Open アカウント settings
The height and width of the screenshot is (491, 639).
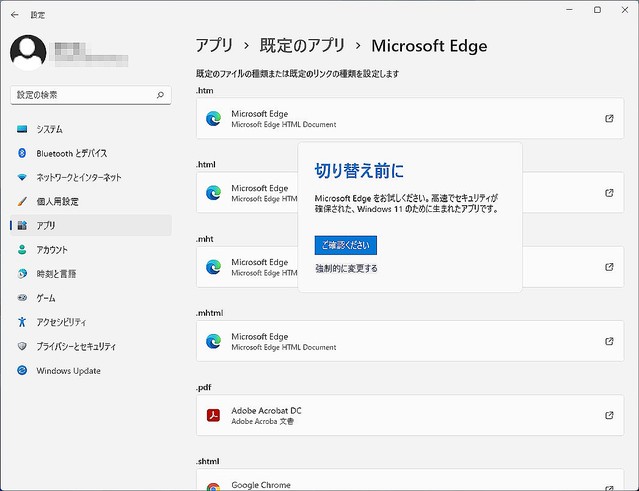pyautogui.click(x=90, y=250)
